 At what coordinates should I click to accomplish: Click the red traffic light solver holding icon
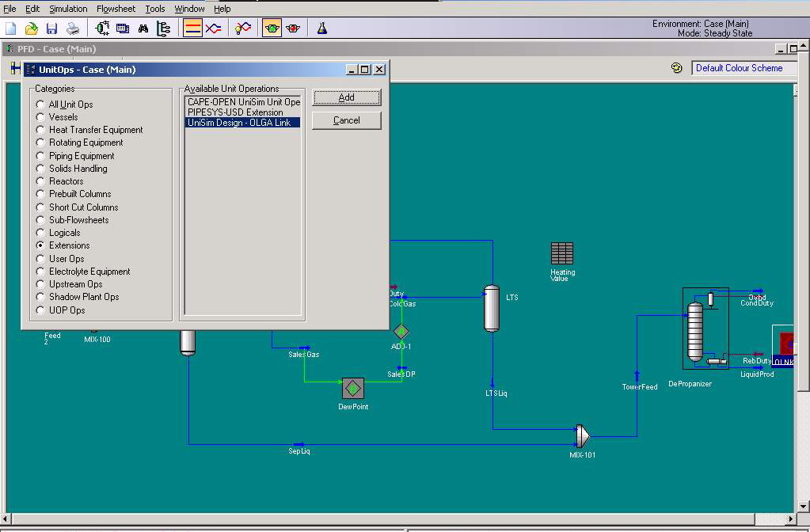pos(293,28)
